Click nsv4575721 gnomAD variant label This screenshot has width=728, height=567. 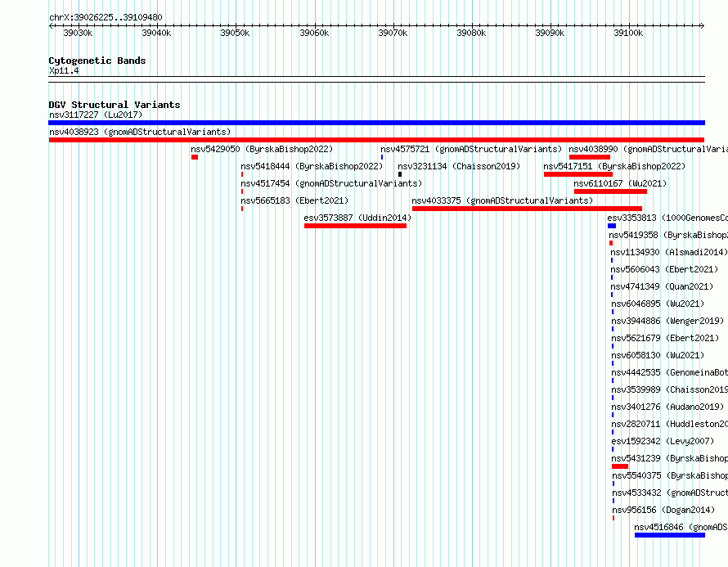pyautogui.click(x=471, y=149)
